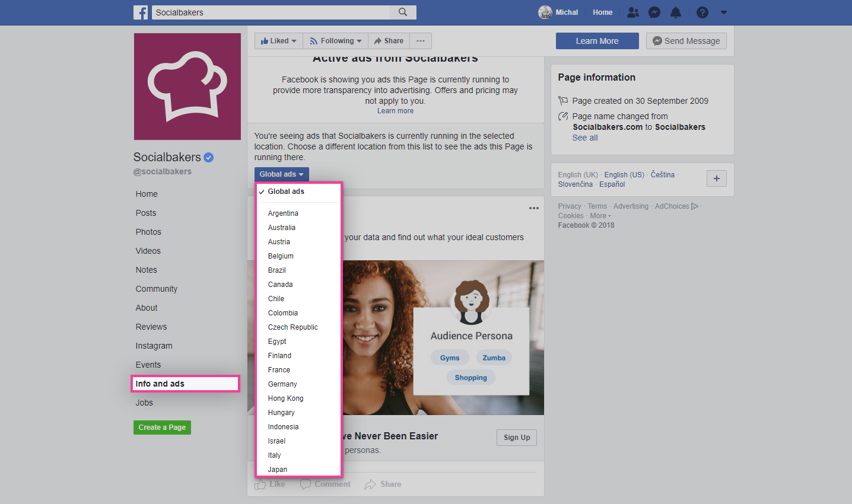852x504 pixels.
Task: Click Home in the top navigation
Action: [x=603, y=12]
